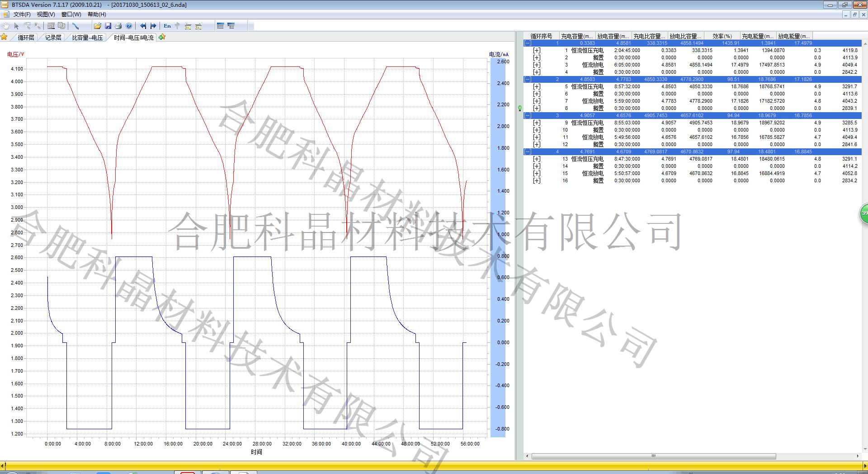Switch to the 比容量--电压 tab
This screenshot has width=868, height=474.
(87, 38)
